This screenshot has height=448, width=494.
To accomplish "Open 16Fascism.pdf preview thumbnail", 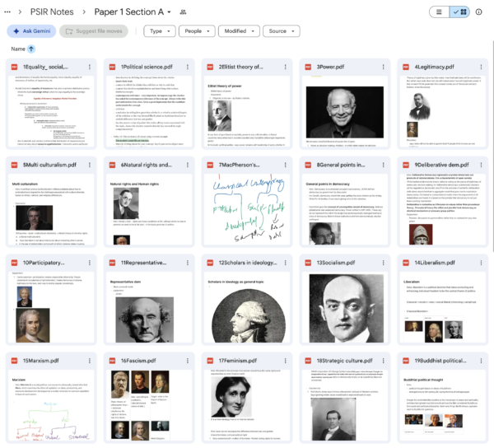I will tap(149, 405).
